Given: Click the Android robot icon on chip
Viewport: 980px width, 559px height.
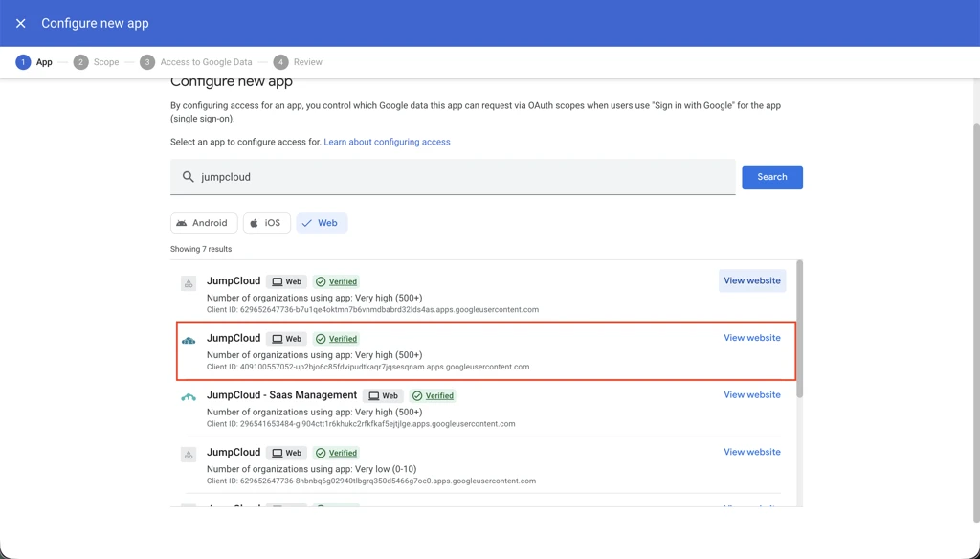Looking at the screenshot, I should pos(181,223).
